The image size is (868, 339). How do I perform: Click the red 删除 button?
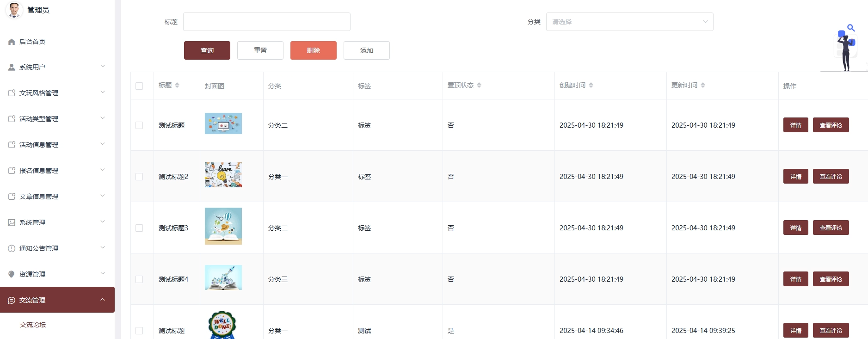[314, 50]
